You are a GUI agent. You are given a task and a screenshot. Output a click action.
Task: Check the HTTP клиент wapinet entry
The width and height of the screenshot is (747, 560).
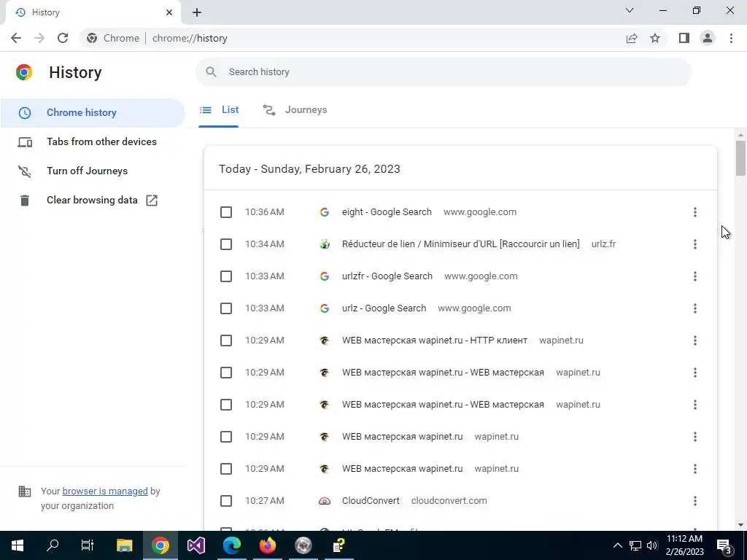pos(226,341)
